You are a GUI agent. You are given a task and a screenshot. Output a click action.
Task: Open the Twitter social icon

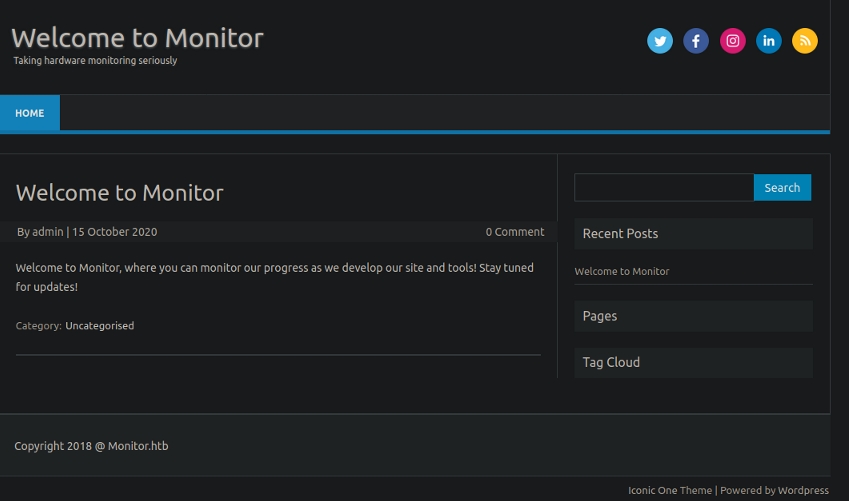point(660,41)
